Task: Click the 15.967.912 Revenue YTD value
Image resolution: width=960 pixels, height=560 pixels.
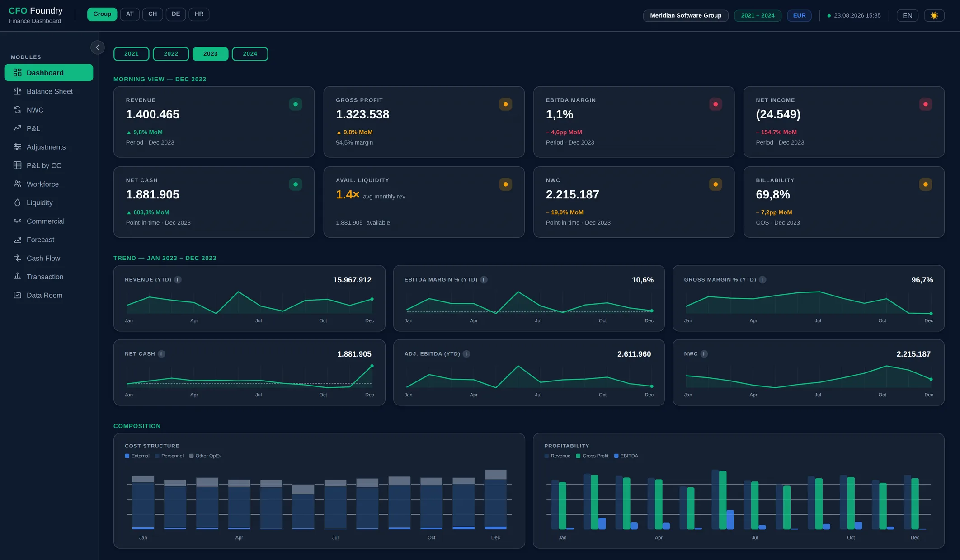Action: tap(352, 280)
